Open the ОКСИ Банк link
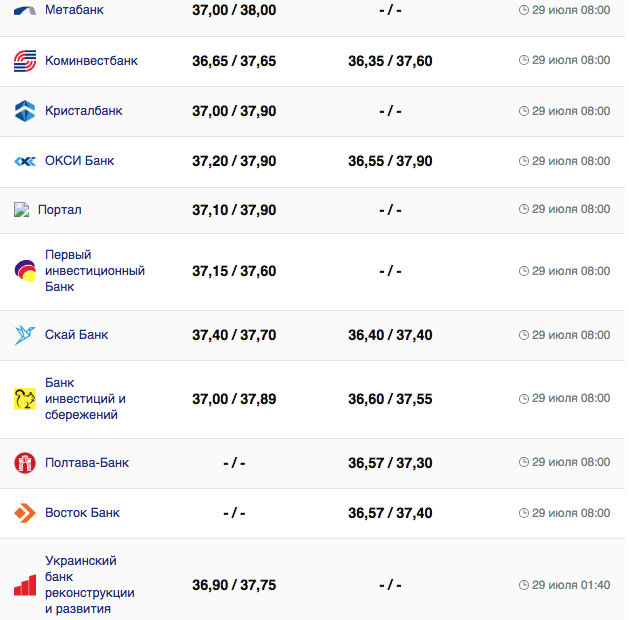Image resolution: width=629 pixels, height=620 pixels. 80,161
